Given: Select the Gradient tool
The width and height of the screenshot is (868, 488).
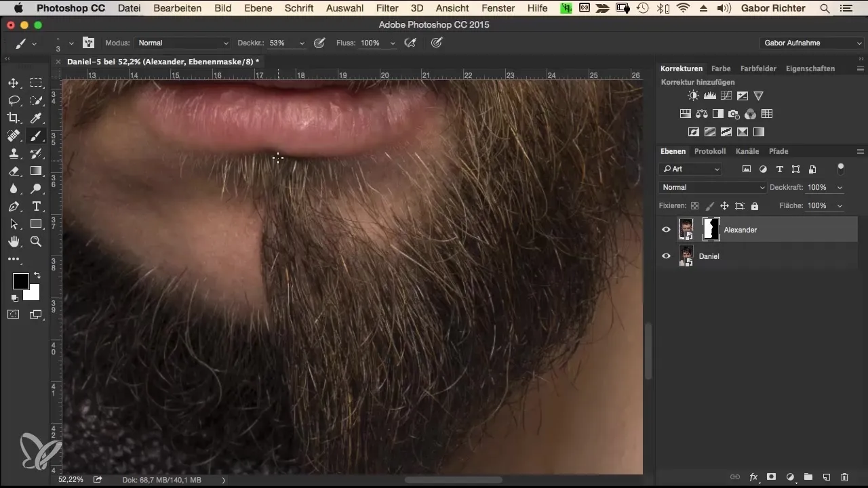Looking at the screenshot, I should point(36,171).
